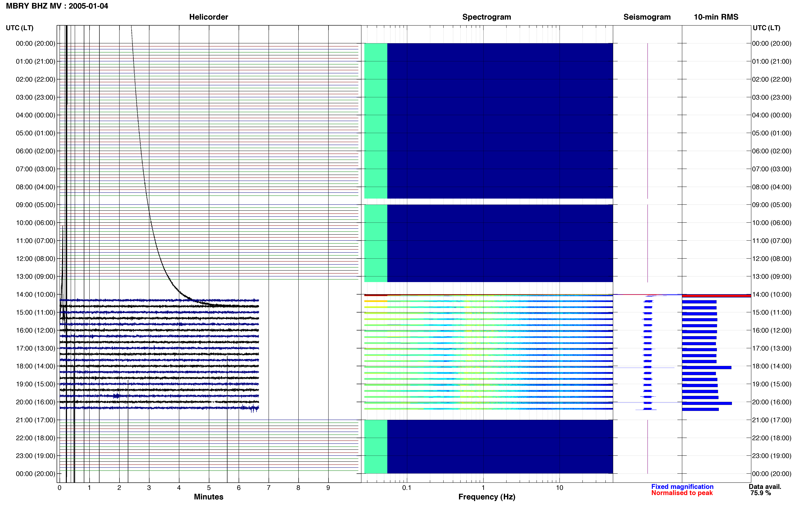Click the left '00:00 (20:00)' label at the bottom
This screenshot has height=508, width=812.
coord(36,474)
